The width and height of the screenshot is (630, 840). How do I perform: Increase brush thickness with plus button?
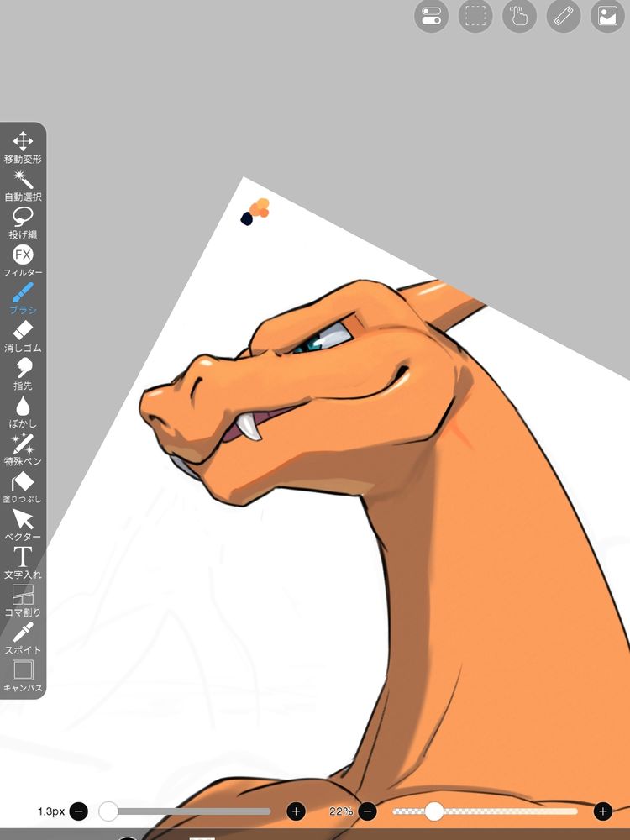click(297, 811)
